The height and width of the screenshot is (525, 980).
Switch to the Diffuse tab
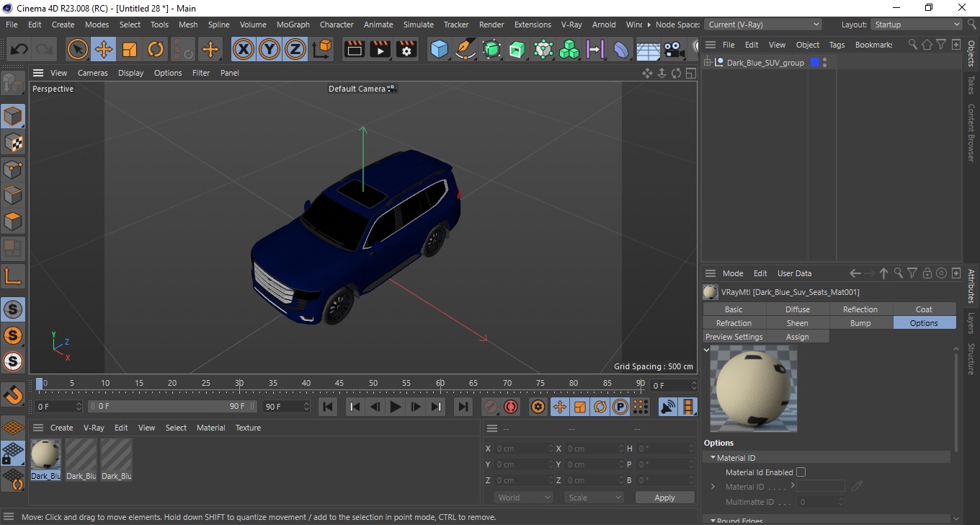pos(798,309)
